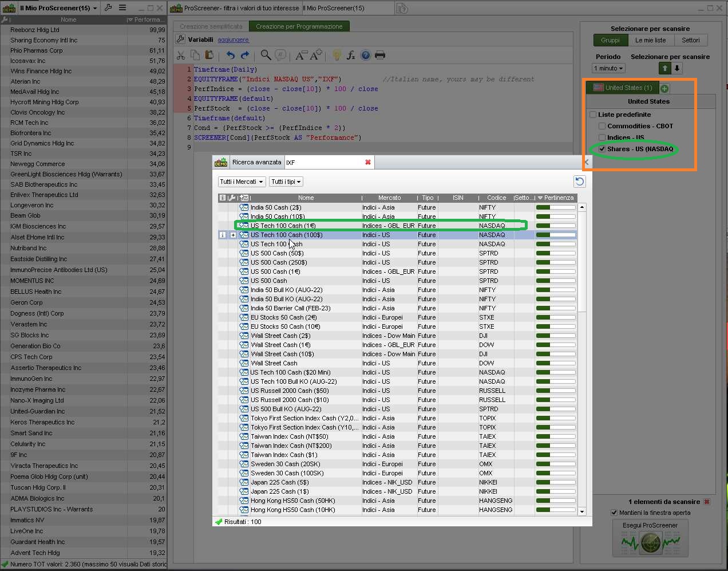Expand the Periodo 1 minuto dropdown
728x571 pixels.
pos(608,68)
